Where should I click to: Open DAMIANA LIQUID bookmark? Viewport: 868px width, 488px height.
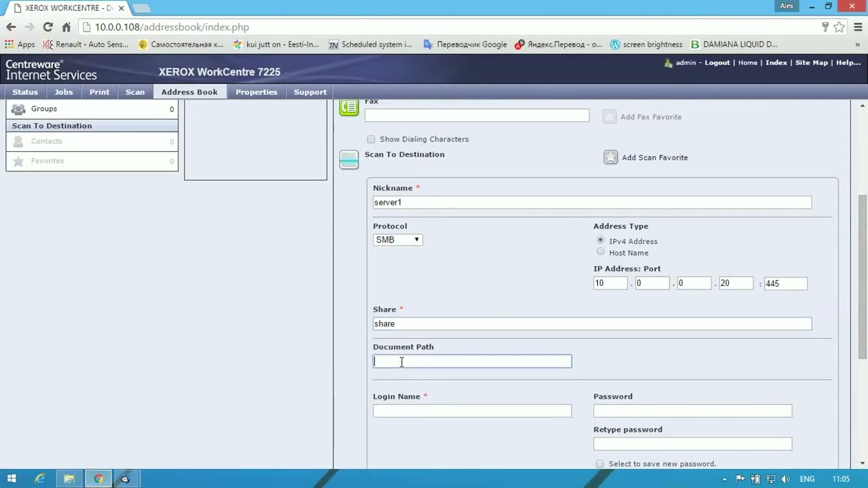tap(734, 44)
